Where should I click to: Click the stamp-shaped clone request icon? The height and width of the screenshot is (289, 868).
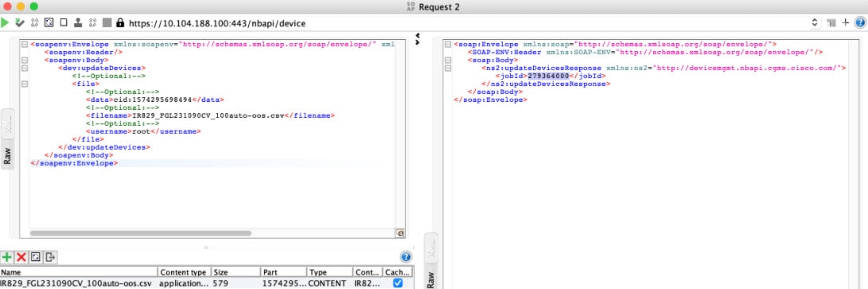click(x=78, y=23)
